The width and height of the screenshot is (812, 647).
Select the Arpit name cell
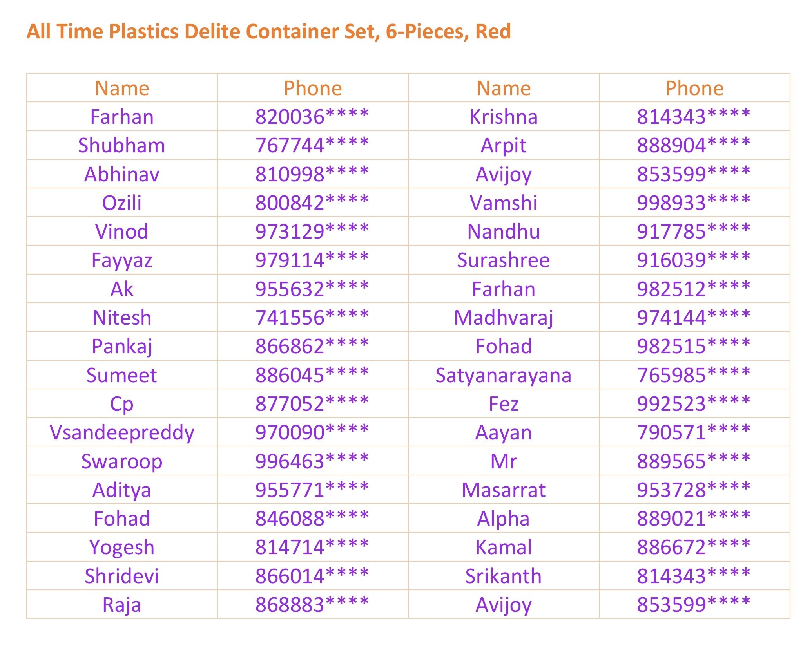pyautogui.click(x=504, y=145)
